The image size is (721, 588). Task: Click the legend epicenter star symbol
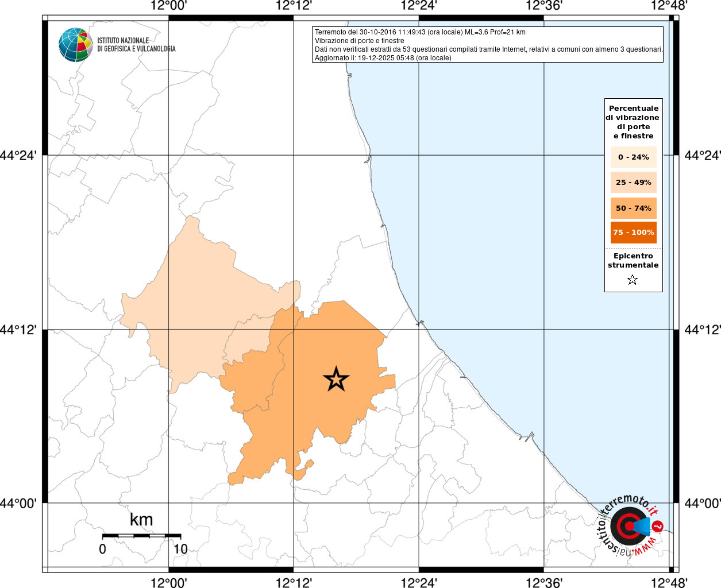pos(633,280)
